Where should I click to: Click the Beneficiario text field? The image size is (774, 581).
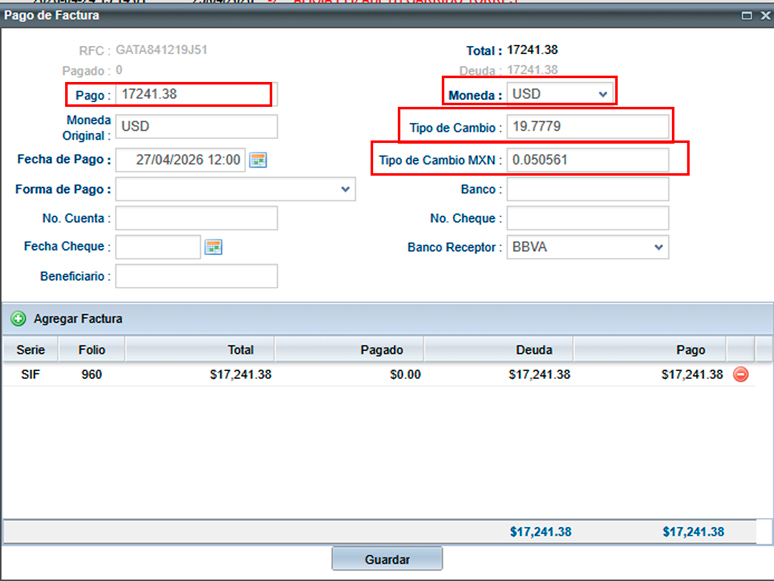pos(196,276)
